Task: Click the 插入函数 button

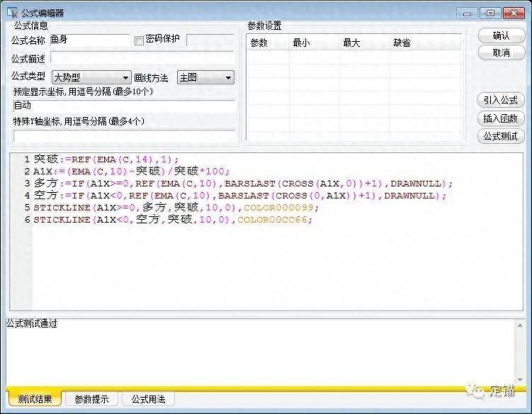Action: (501, 118)
